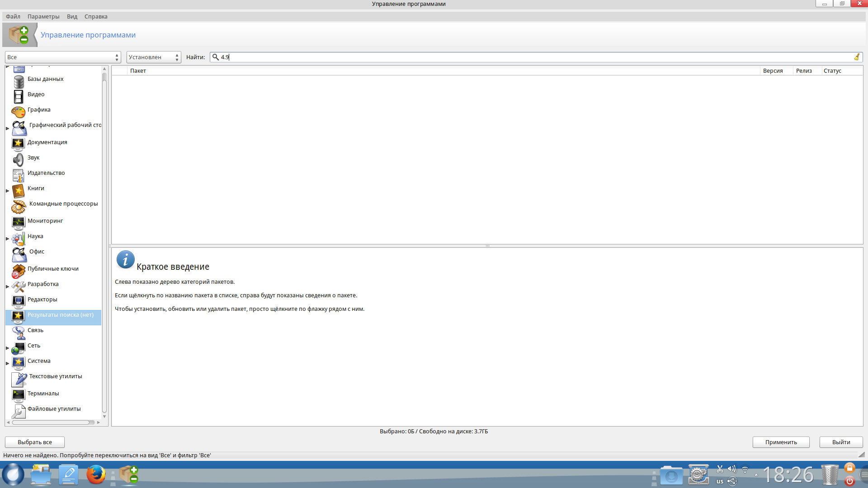Viewport: 868px width, 488px height.
Task: Click the Применить button
Action: [x=781, y=442]
